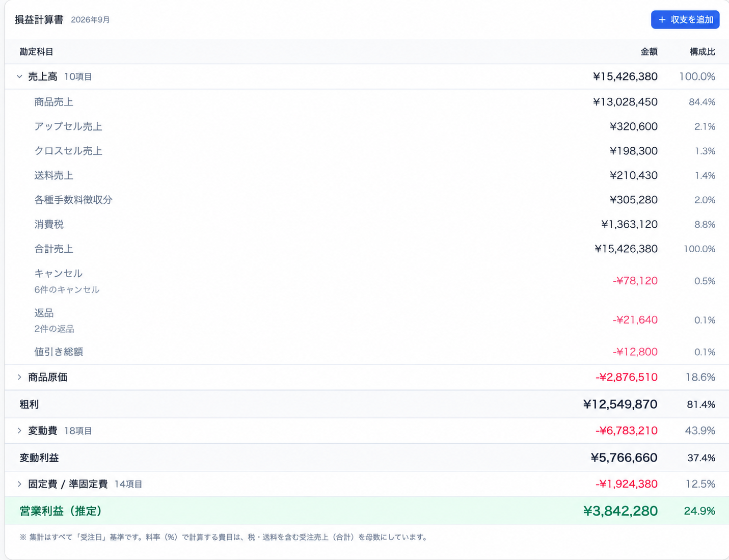Select the 消費税 row label
The width and height of the screenshot is (729, 560).
click(x=49, y=224)
